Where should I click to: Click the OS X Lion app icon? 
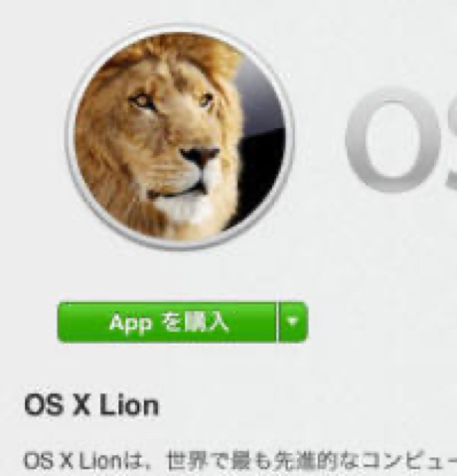tap(180, 137)
